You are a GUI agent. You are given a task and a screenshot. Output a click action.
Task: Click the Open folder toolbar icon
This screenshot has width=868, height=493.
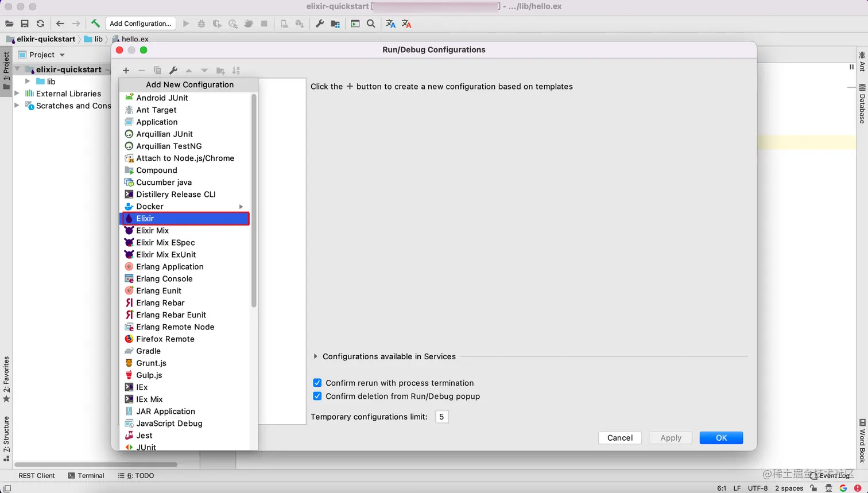pyautogui.click(x=9, y=24)
